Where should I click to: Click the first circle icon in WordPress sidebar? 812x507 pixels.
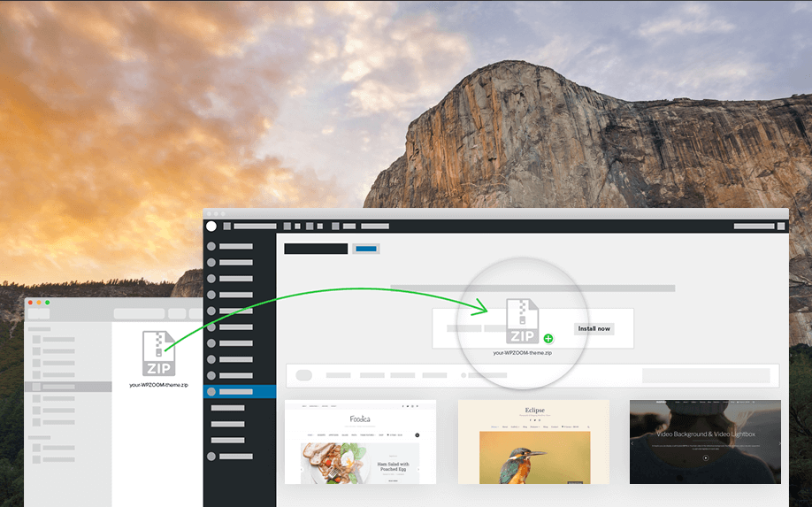point(211,246)
